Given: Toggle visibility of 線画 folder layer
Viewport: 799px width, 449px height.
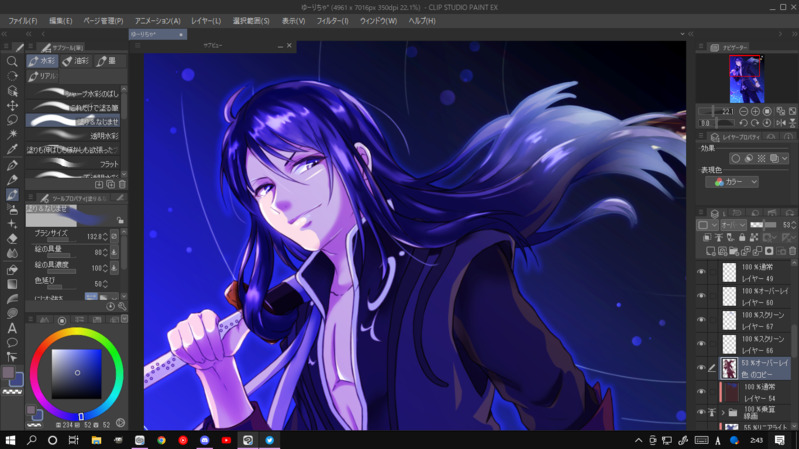Looking at the screenshot, I should pyautogui.click(x=701, y=412).
